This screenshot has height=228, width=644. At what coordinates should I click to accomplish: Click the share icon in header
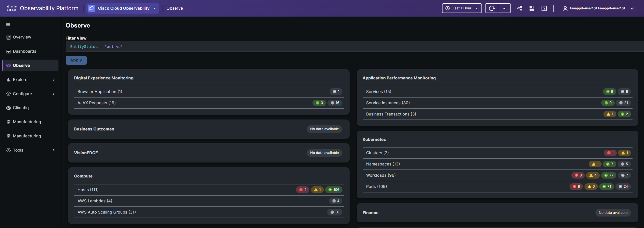tap(519, 8)
